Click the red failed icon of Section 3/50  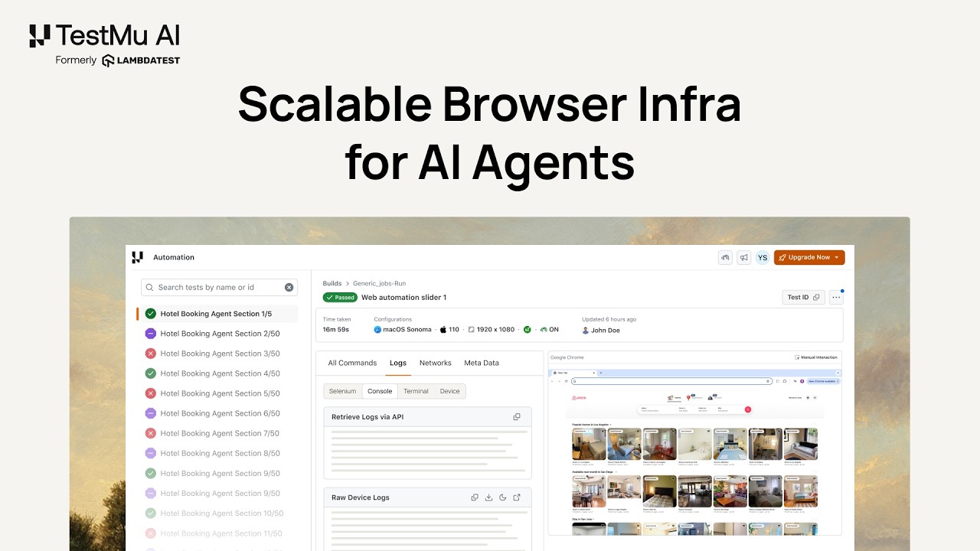coord(151,354)
